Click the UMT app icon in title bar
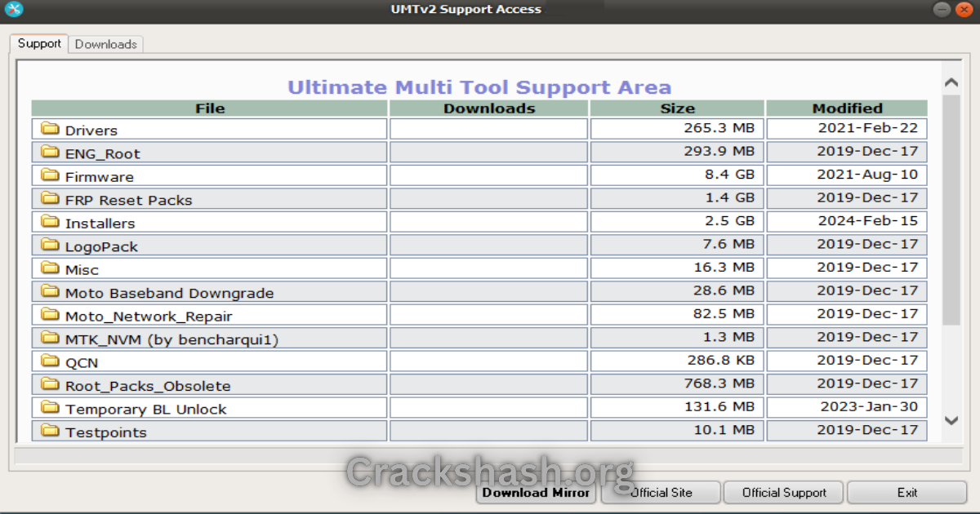 [14, 10]
